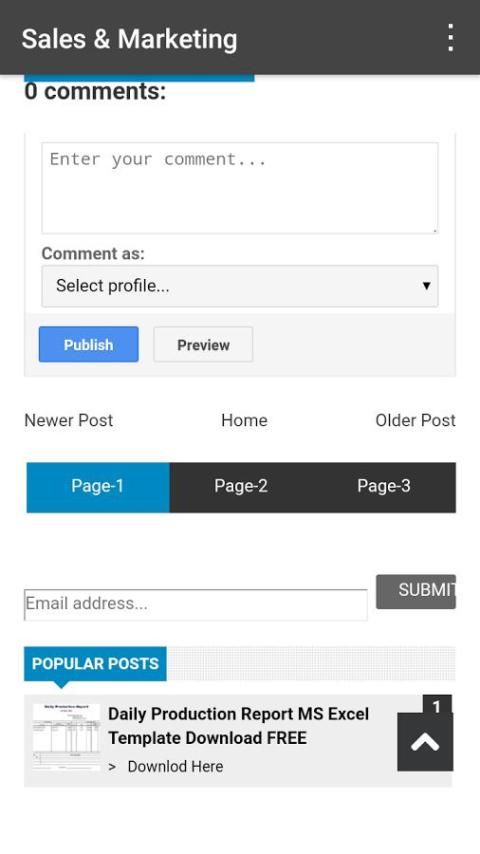Switch to the Page-1 tab
480x854 pixels.
[x=98, y=487]
